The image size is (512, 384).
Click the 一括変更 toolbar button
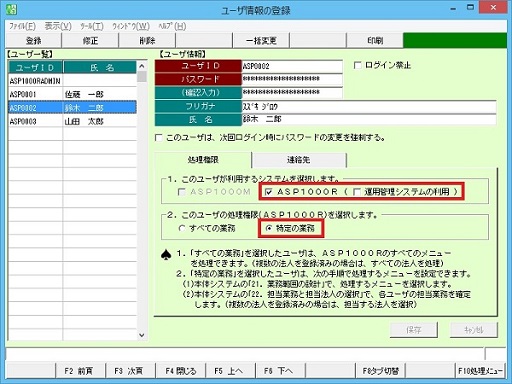click(261, 41)
